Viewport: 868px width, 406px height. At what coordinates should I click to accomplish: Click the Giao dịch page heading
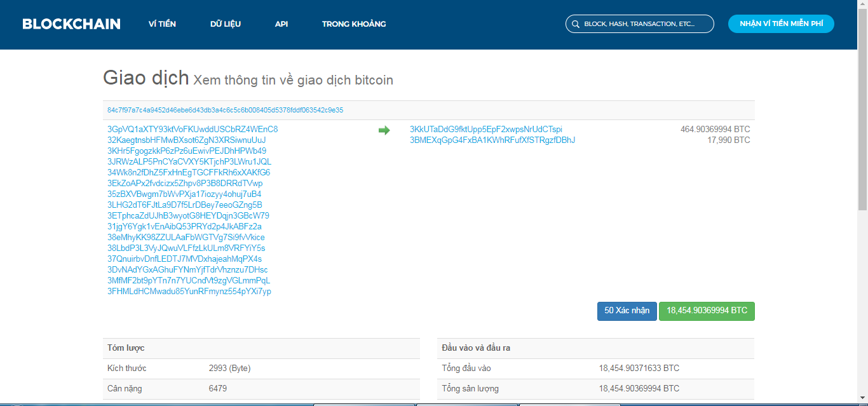pyautogui.click(x=146, y=78)
